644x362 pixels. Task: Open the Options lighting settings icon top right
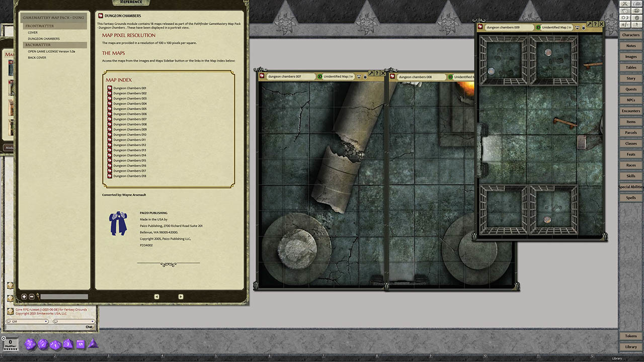tap(624, 18)
